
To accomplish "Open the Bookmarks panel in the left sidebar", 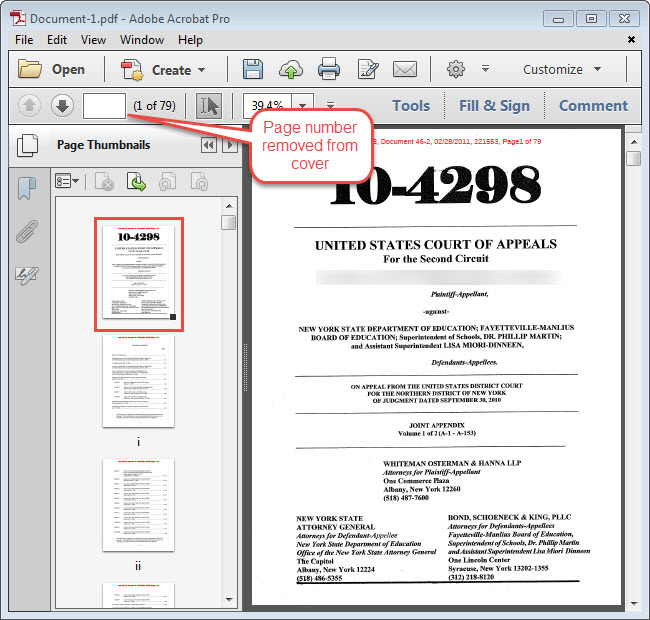I will (x=27, y=187).
